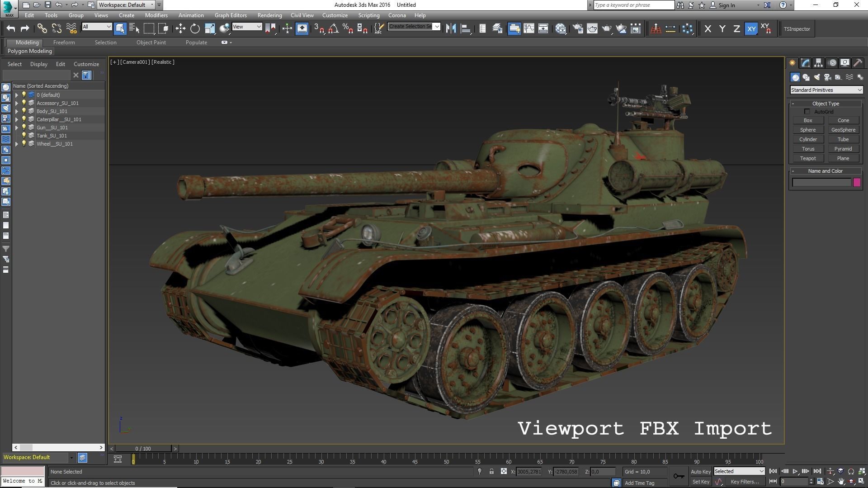
Task: Click the Play Animation button
Action: [x=795, y=471]
